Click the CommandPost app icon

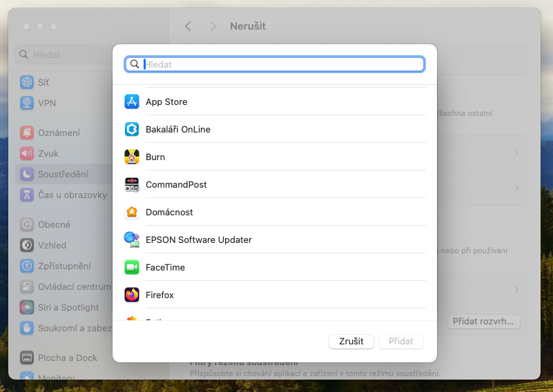[132, 185]
